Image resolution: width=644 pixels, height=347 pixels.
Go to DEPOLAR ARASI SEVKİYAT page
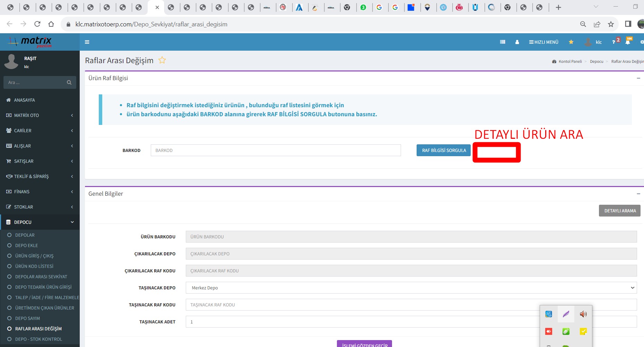pyautogui.click(x=41, y=277)
